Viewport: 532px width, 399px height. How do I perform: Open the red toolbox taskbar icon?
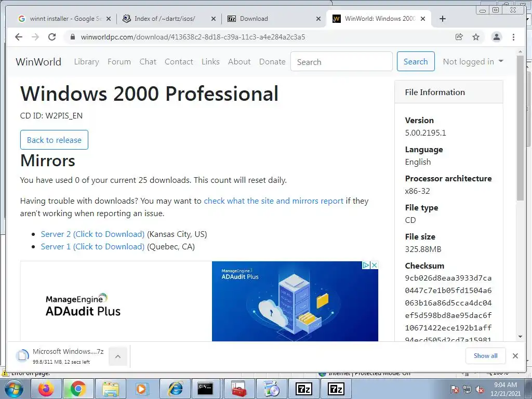coord(239,389)
